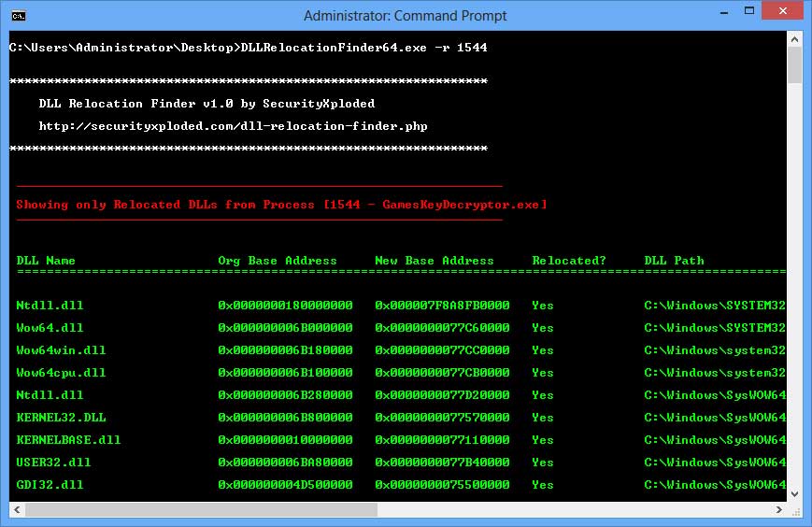Open the Command Prompt system menu icon
The image size is (812, 527).
pos(18,15)
